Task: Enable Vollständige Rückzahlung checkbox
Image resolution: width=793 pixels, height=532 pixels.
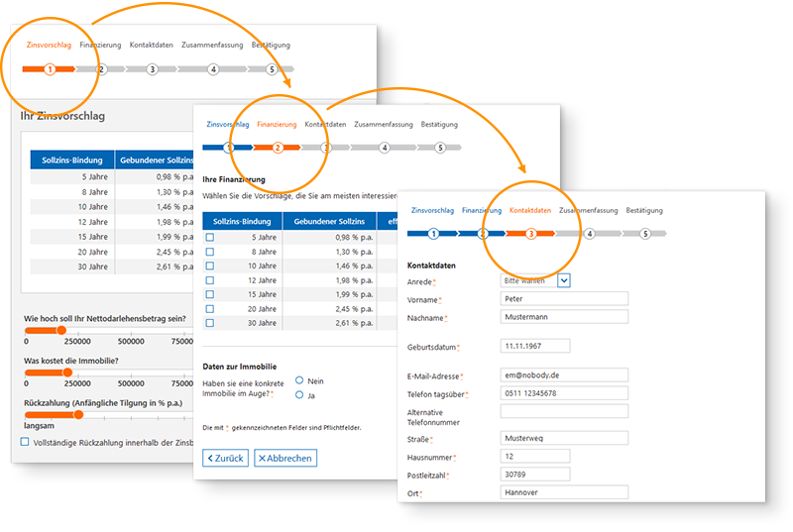Action: [x=25, y=441]
